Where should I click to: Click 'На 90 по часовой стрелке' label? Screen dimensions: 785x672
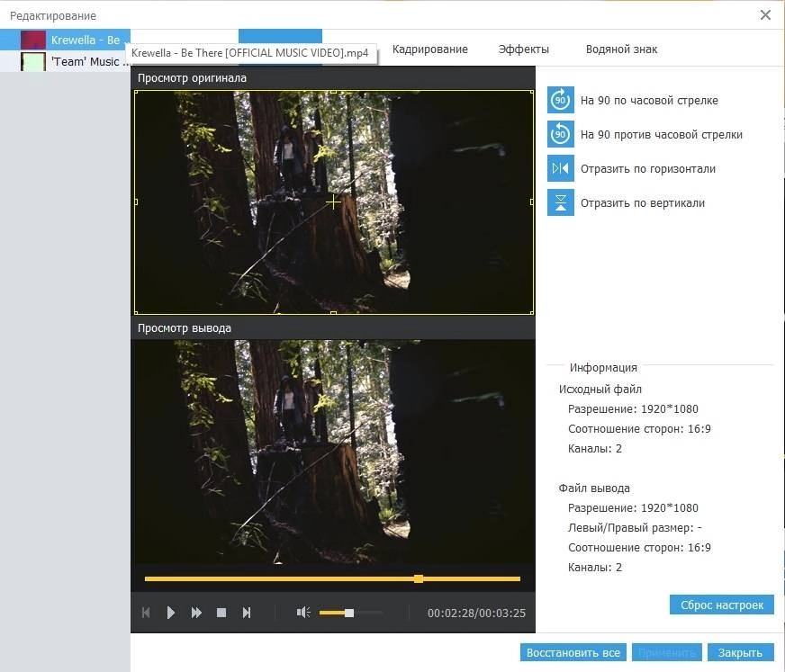coord(649,101)
